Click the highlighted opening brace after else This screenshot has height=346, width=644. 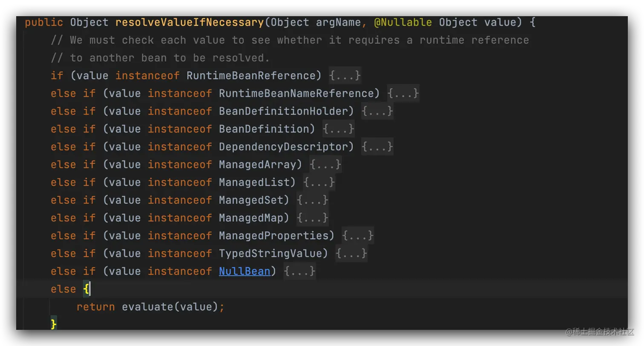(86, 289)
